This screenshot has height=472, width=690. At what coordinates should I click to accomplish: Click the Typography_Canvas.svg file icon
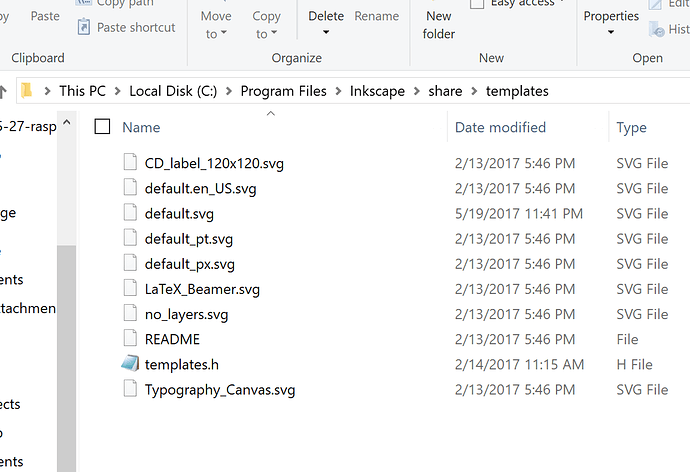[x=130, y=389]
